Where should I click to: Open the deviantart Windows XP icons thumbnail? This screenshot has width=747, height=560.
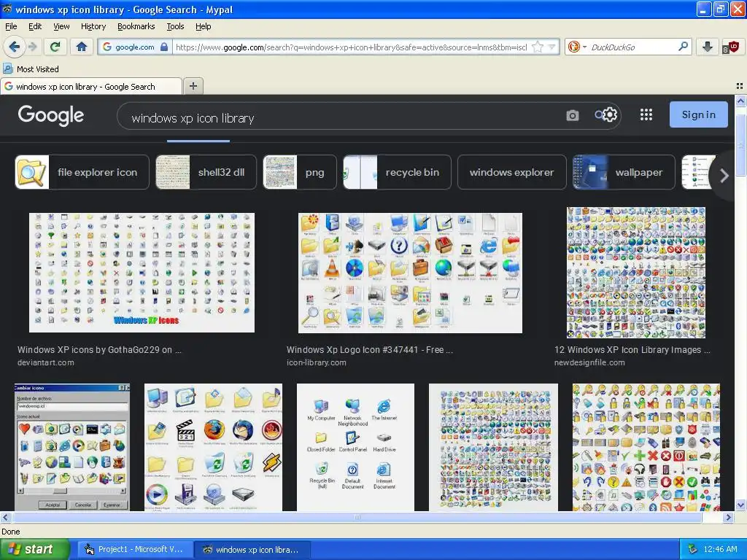(x=142, y=273)
